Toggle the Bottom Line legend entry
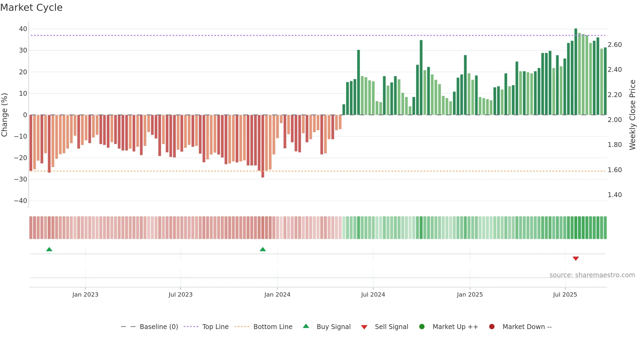644x362 pixels. [x=264, y=327]
